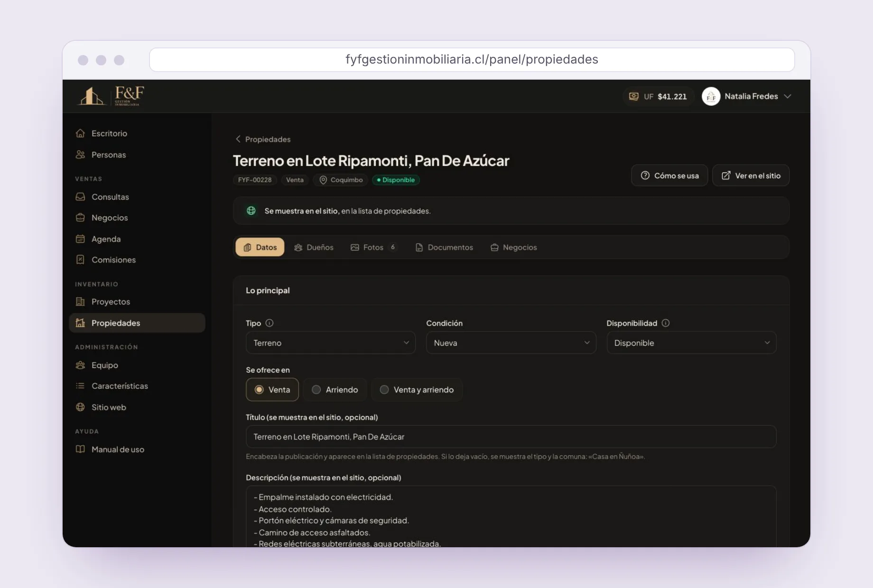Open Proyectos in the sidebar
The width and height of the screenshot is (873, 588).
(x=137, y=302)
